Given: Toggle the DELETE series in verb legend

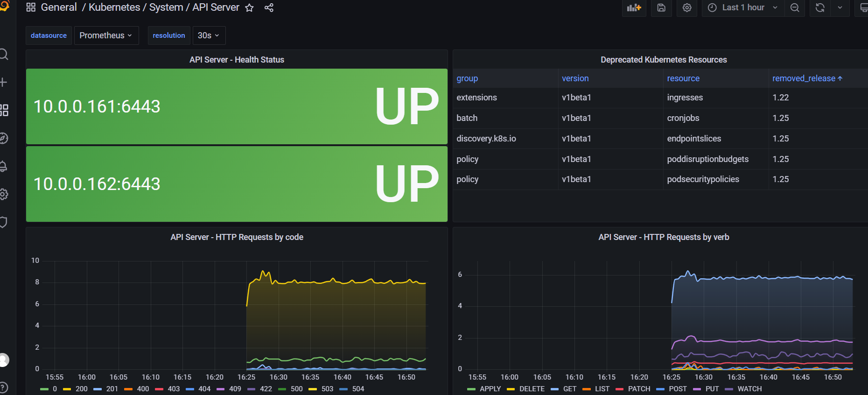Looking at the screenshot, I should 532,389.
